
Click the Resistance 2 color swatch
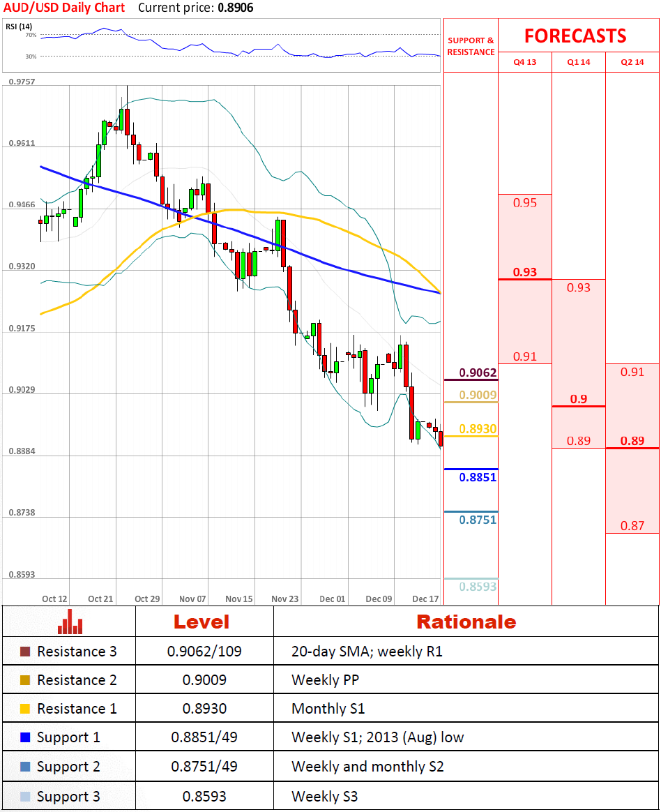pyautogui.click(x=25, y=680)
